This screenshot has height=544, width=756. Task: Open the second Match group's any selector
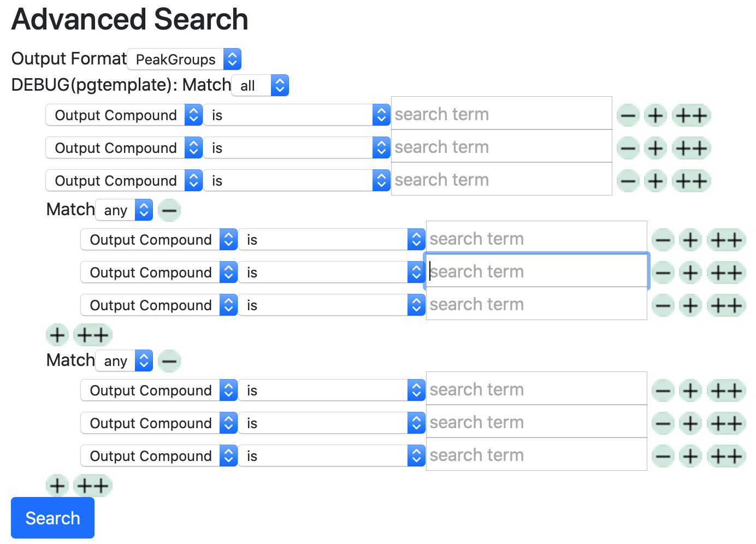124,360
